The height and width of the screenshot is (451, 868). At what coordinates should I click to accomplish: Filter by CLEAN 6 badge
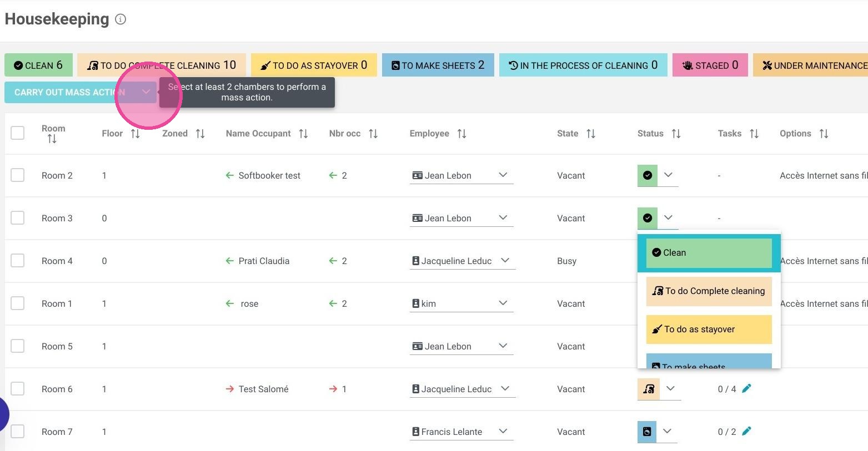[x=38, y=65]
